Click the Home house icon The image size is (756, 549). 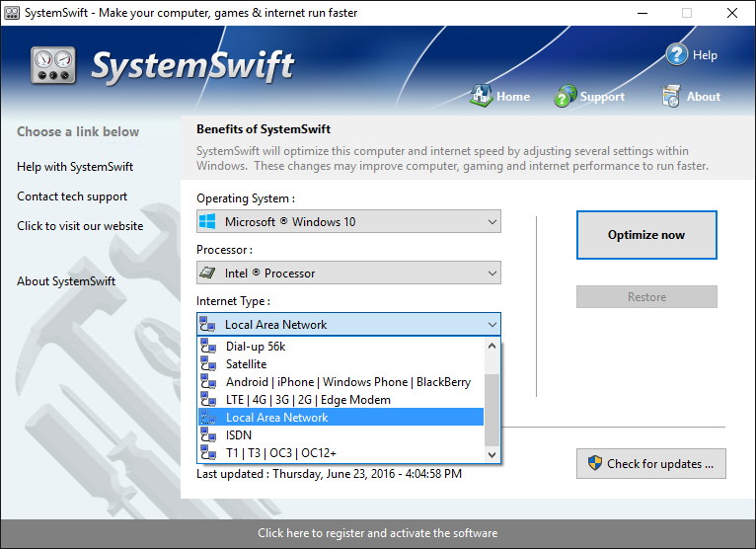(482, 96)
